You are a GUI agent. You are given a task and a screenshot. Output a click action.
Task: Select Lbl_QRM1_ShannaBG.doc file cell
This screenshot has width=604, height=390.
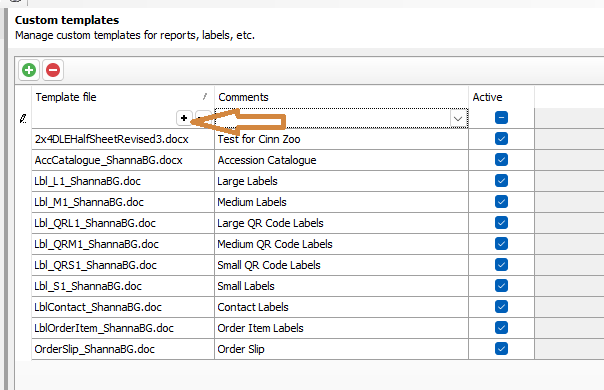[x=123, y=244]
